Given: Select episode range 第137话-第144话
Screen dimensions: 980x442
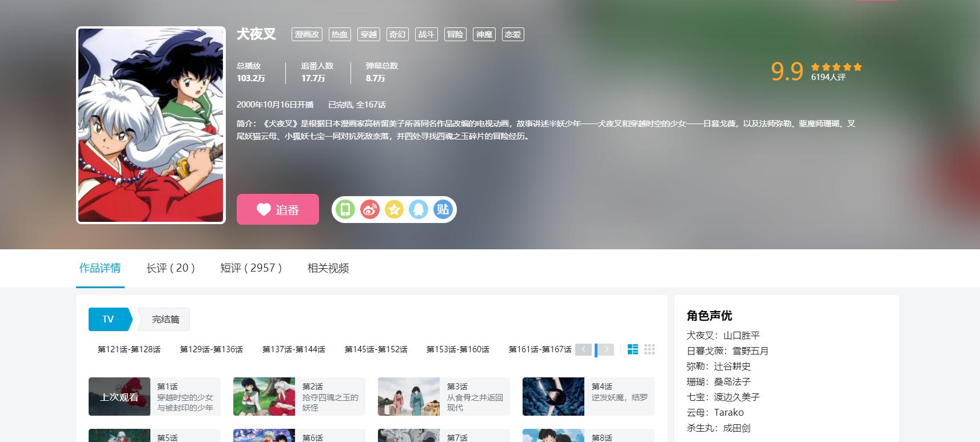Looking at the screenshot, I should pyautogui.click(x=294, y=349).
